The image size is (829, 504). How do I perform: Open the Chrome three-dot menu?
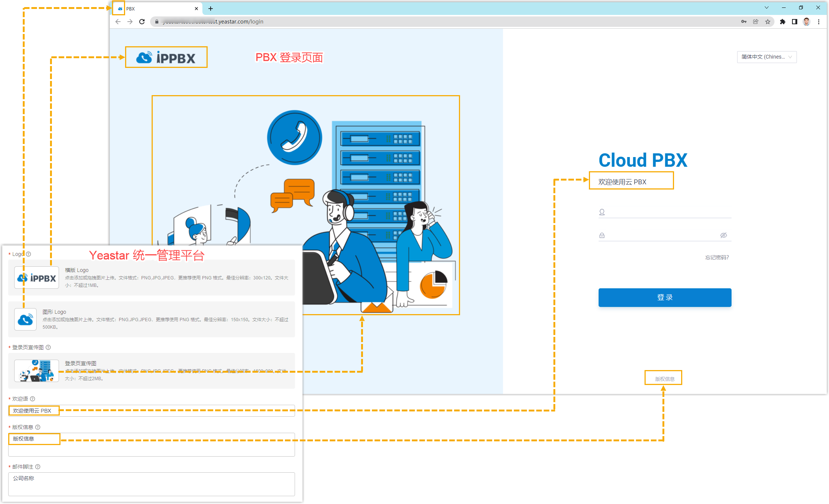(x=819, y=22)
